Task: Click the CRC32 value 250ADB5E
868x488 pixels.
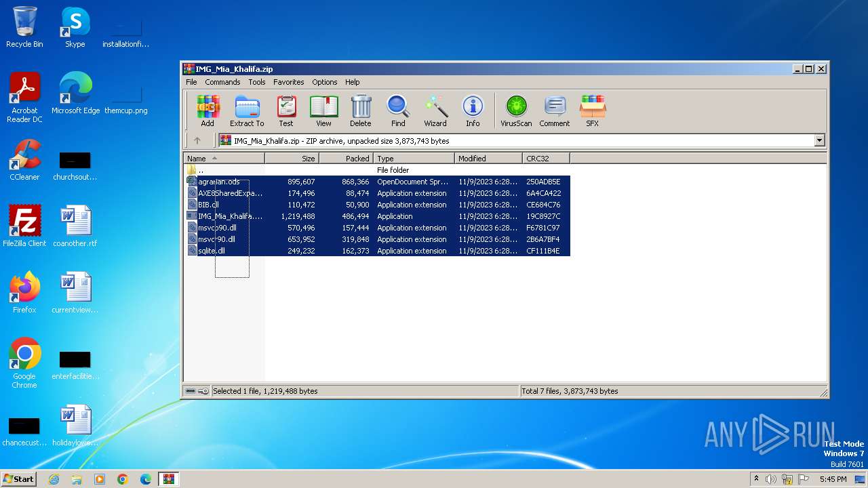Action: (x=543, y=182)
